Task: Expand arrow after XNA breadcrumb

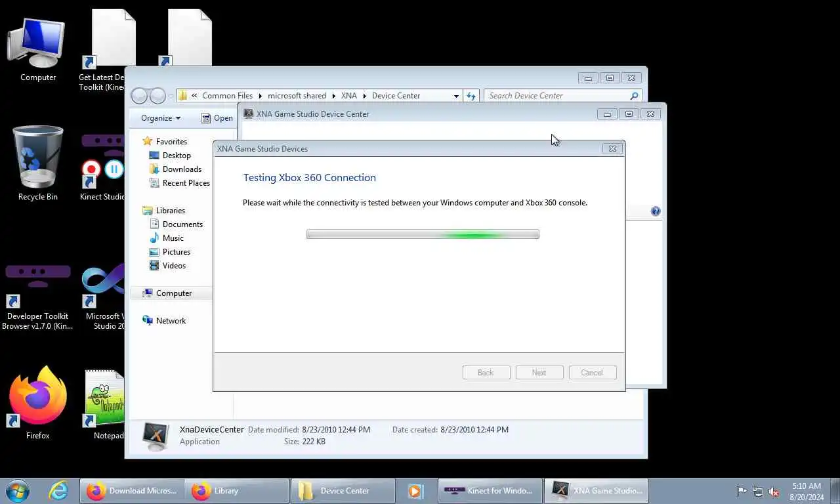Action: tap(365, 96)
